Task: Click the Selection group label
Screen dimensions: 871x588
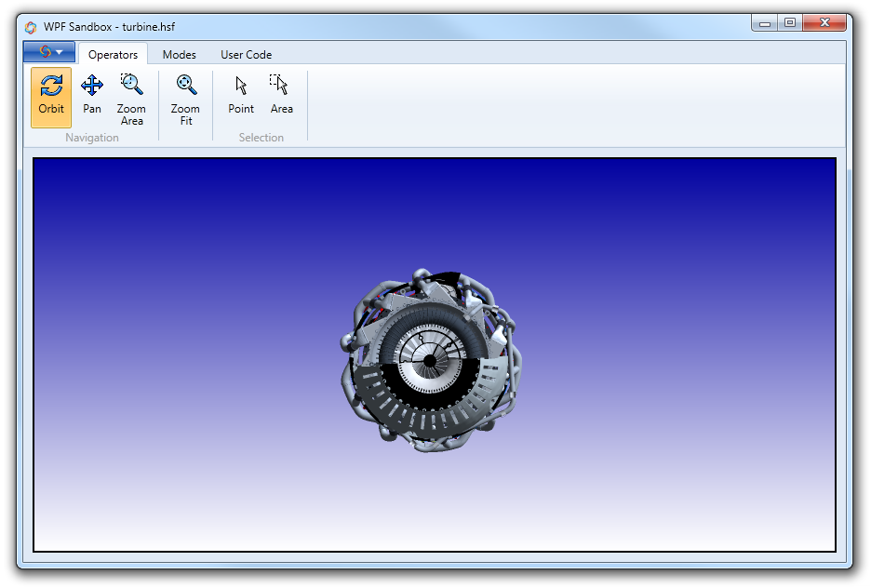Action: pos(261,138)
